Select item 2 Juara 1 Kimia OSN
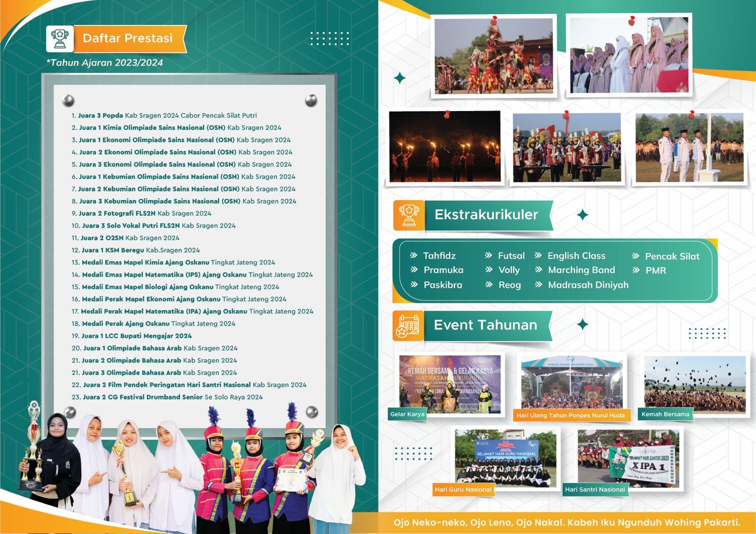This screenshot has width=756, height=534. click(176, 127)
